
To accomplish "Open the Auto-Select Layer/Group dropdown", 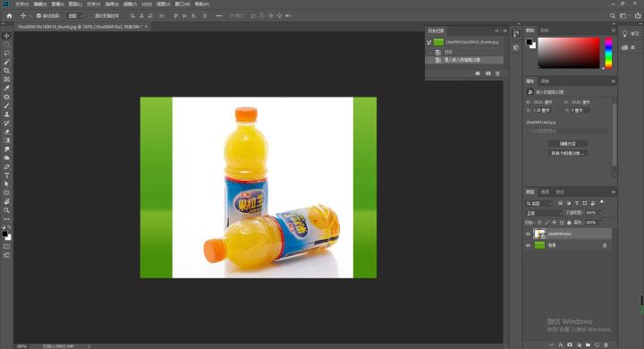I will [x=75, y=15].
